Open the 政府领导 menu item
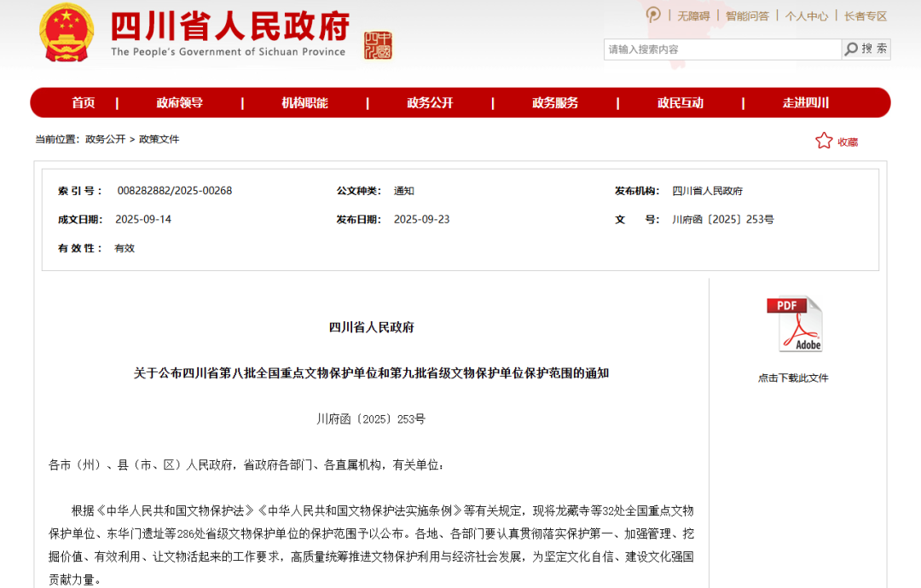The image size is (921, 588). (x=180, y=103)
